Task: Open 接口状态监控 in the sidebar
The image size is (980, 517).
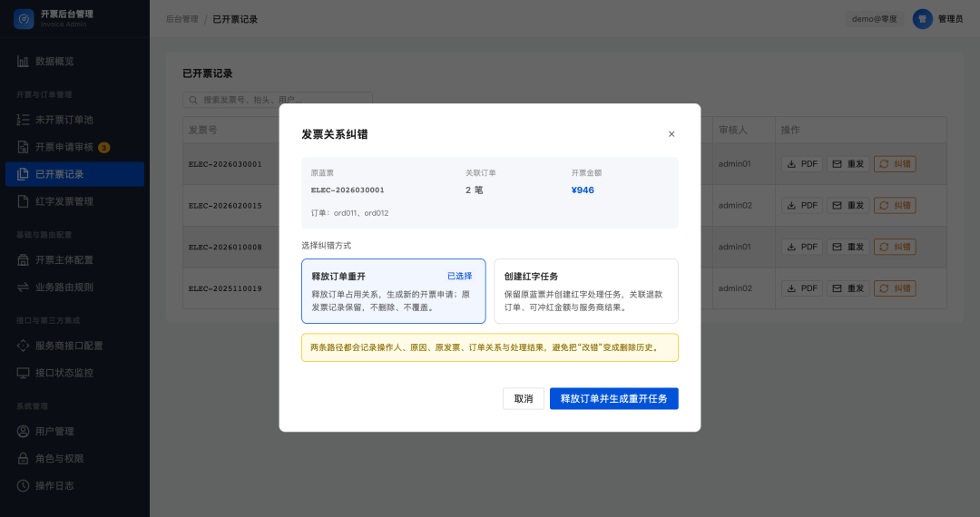Action: tap(75, 373)
